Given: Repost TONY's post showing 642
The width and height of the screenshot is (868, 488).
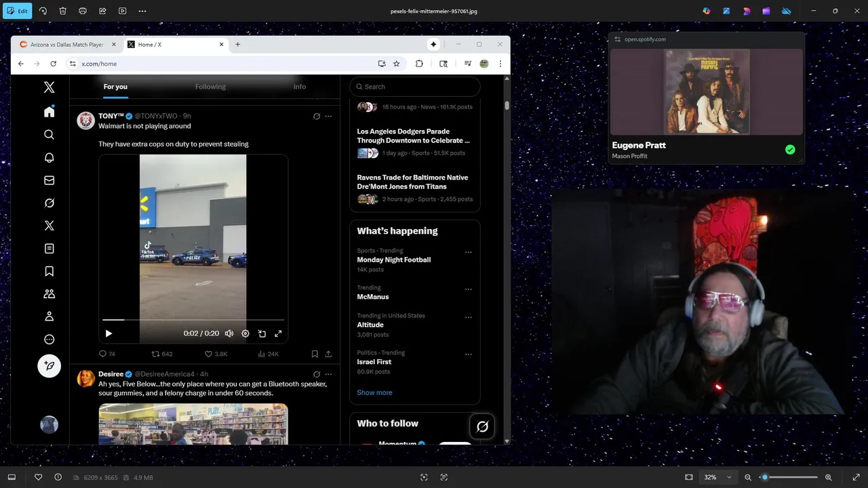Looking at the screenshot, I should coord(161,354).
